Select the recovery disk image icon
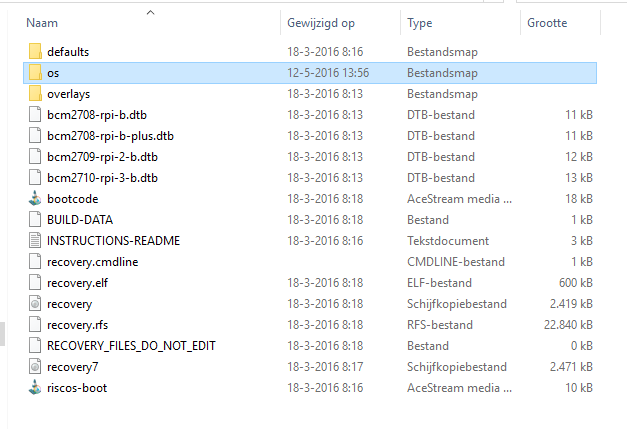 click(x=35, y=304)
